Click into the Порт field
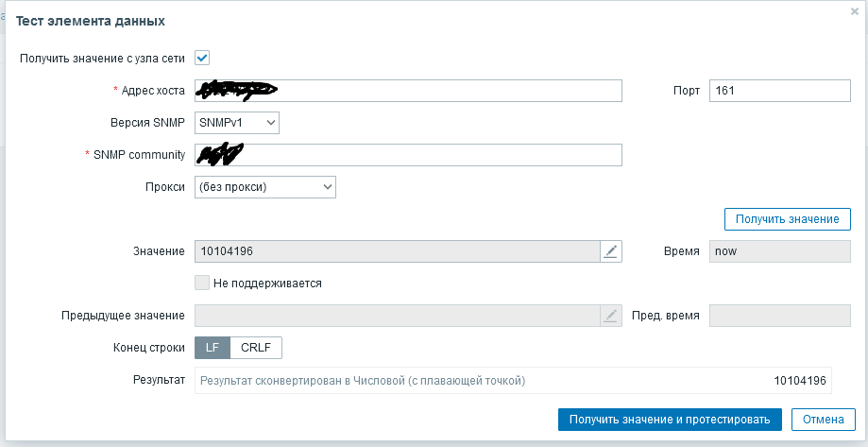Viewport: 868px width, 447px height. tap(779, 91)
